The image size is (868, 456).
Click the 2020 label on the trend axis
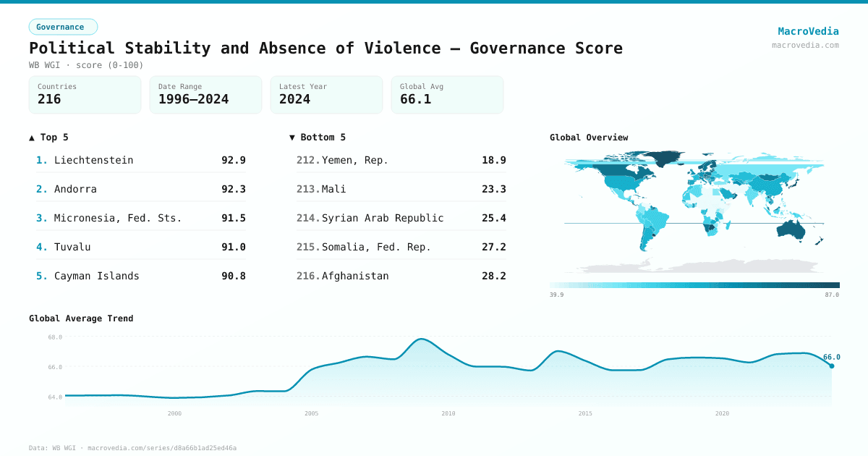[x=722, y=413]
